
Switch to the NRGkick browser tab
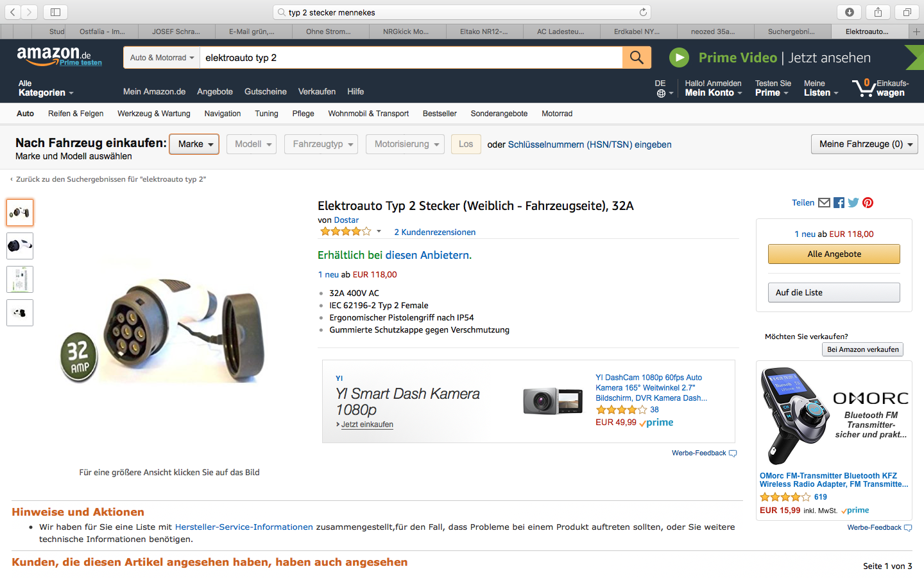pyautogui.click(x=406, y=31)
